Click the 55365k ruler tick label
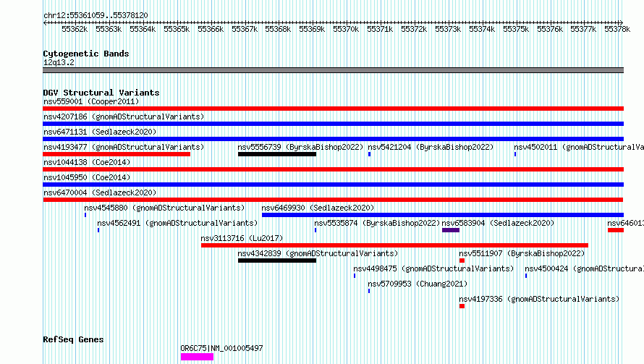 coord(177,29)
